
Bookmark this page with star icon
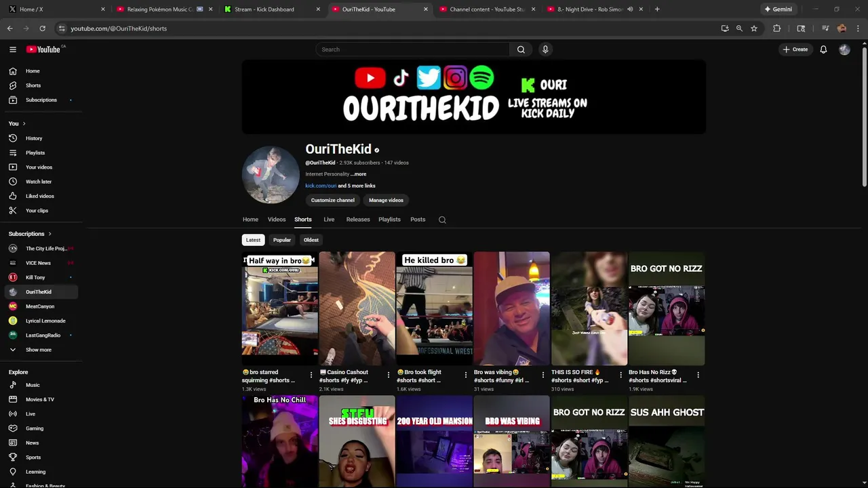coord(753,28)
